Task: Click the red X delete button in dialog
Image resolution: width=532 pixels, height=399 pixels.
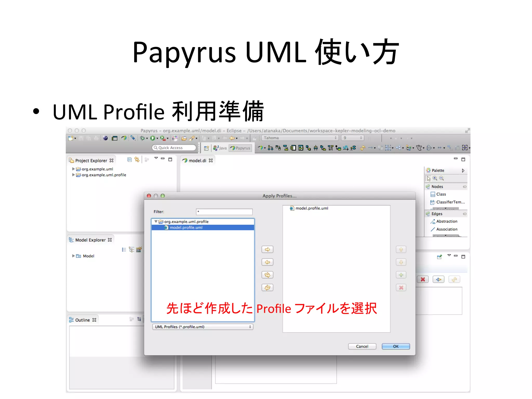Action: [401, 288]
